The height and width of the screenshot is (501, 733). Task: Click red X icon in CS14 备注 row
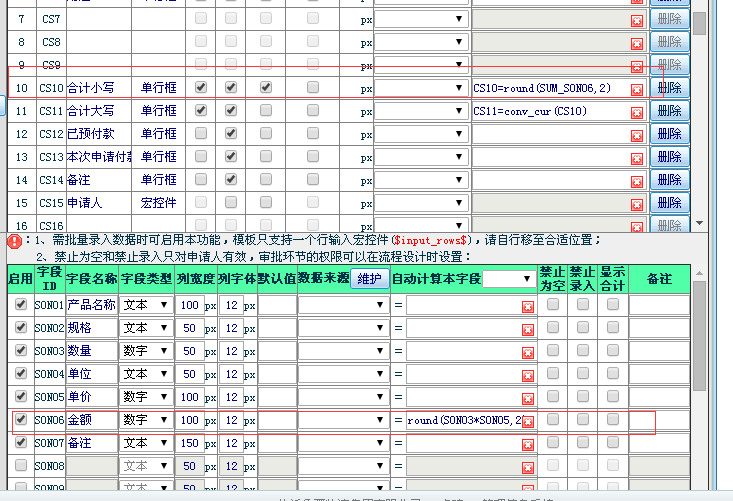(x=637, y=181)
